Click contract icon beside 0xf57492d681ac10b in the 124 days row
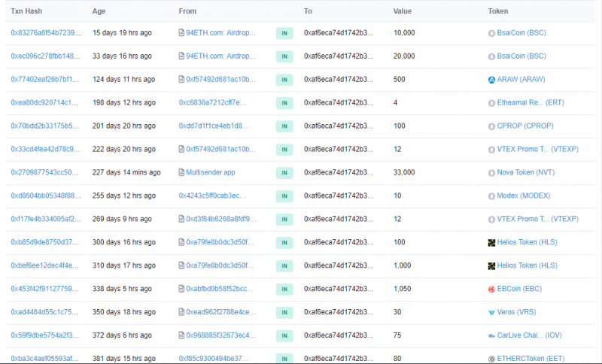This screenshot has width=602, height=364. tap(181, 79)
